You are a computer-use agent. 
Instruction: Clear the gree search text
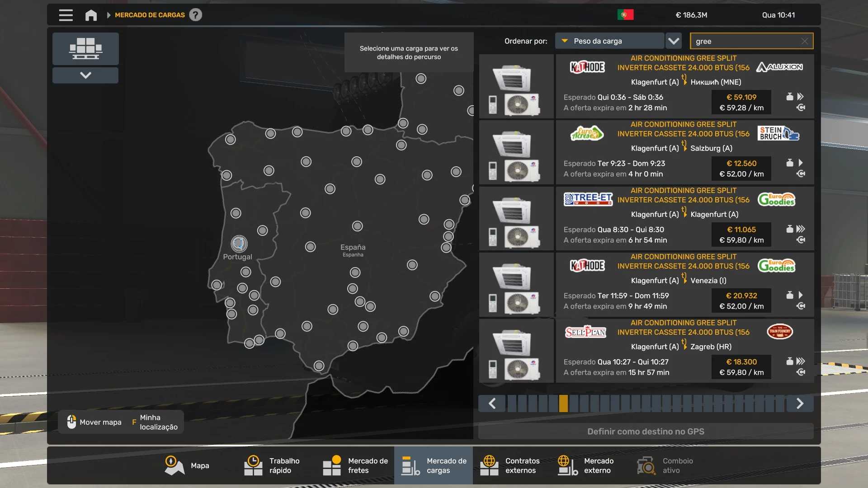[x=804, y=41]
